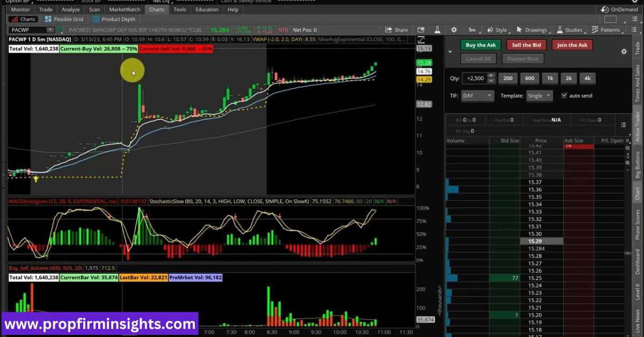Open the Style menu in chart toolbar
The height and width of the screenshot is (337, 644).
497,30
